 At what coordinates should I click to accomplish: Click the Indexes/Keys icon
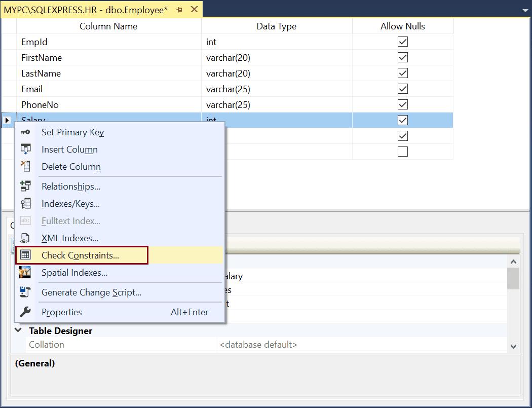pyautogui.click(x=24, y=204)
